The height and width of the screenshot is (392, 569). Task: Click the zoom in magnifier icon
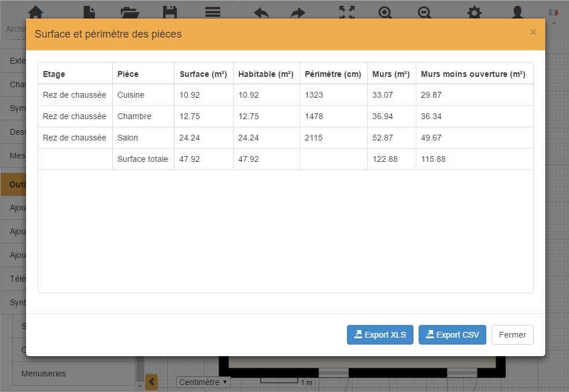(x=385, y=12)
